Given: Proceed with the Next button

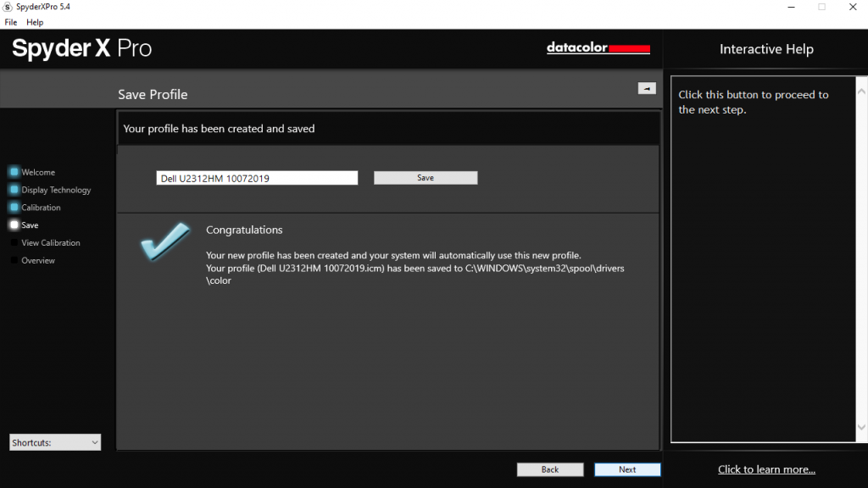Looking at the screenshot, I should [627, 469].
